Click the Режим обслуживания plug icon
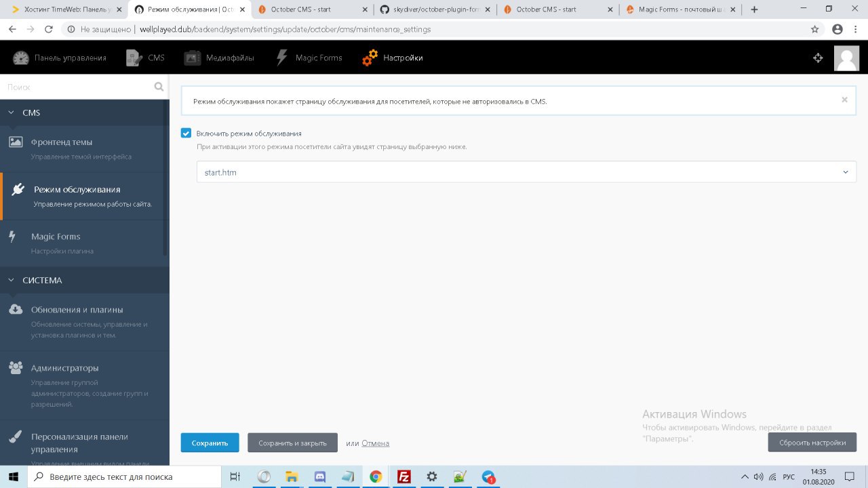868x488 pixels. pyautogui.click(x=18, y=190)
